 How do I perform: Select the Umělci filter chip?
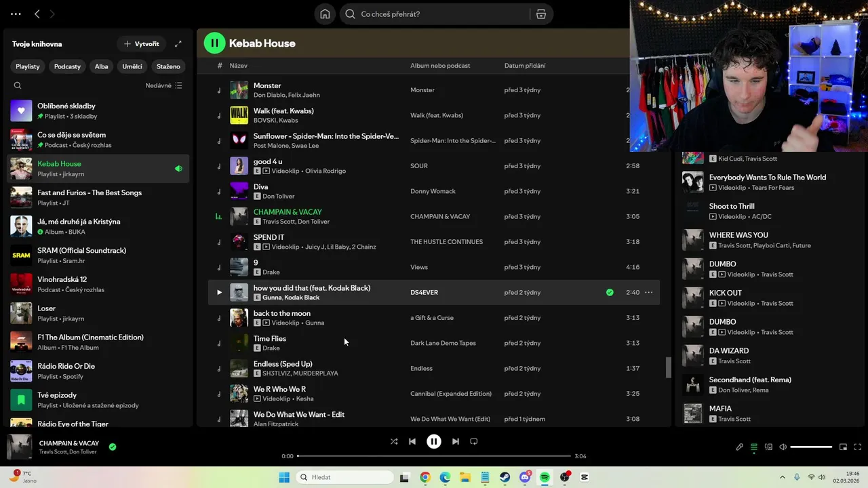tap(132, 66)
